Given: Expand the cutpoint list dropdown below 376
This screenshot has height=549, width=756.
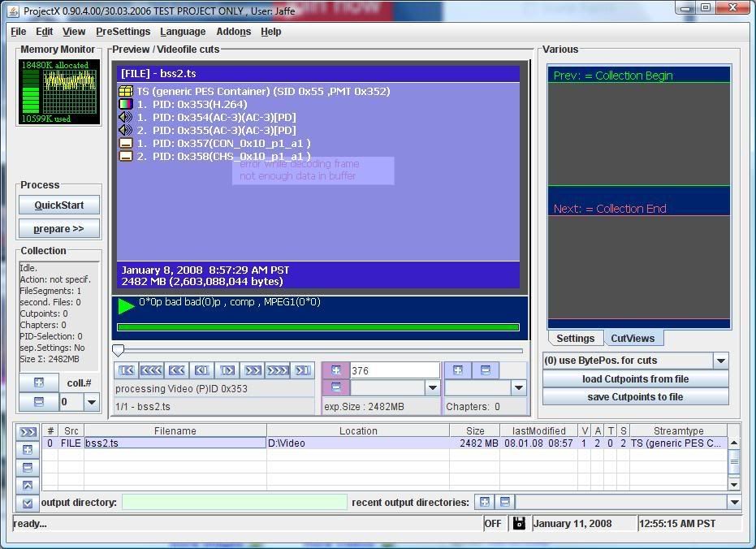Looking at the screenshot, I should tap(433, 387).
